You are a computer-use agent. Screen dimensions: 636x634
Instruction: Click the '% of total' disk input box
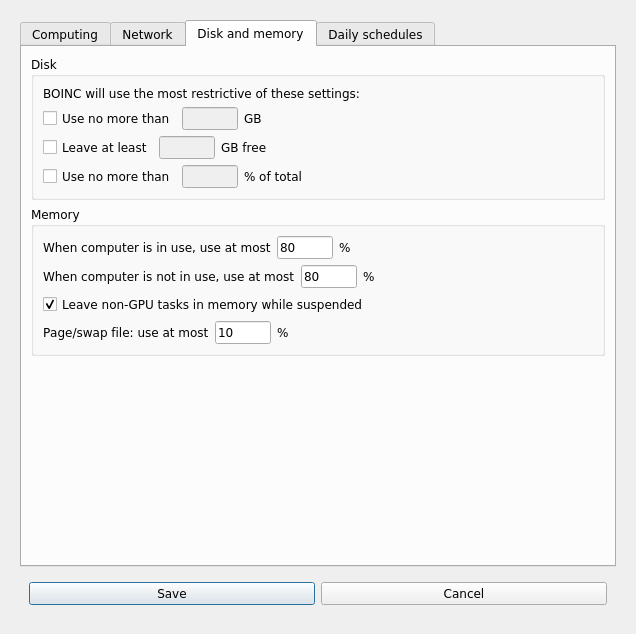[210, 176]
